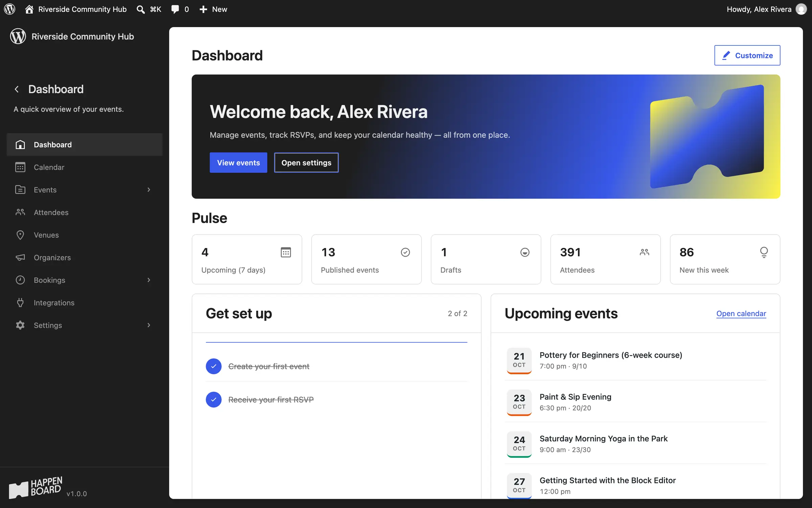Click the Get set up progress bar
The width and height of the screenshot is (812, 508).
pos(336,342)
